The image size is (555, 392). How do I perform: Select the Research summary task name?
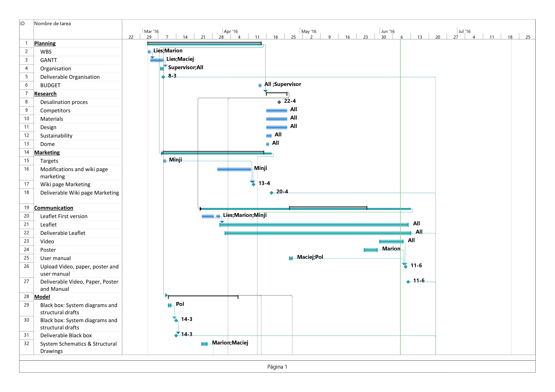click(x=45, y=94)
